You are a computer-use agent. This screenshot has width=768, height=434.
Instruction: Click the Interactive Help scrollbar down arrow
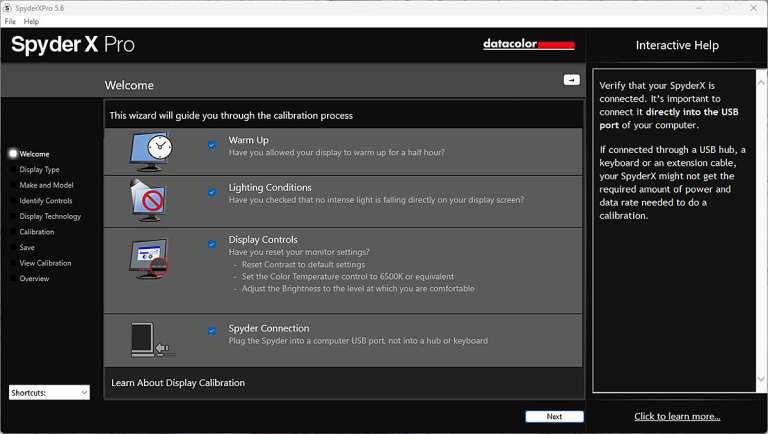coord(761,380)
